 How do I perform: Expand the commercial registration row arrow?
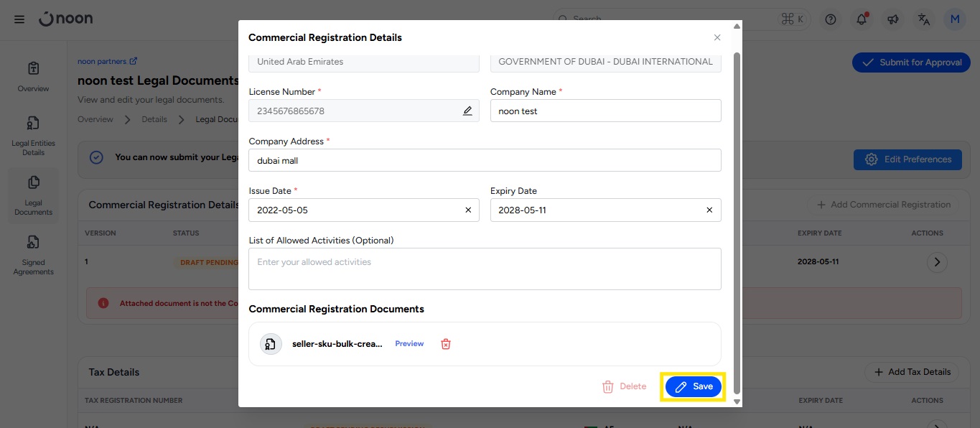click(x=936, y=262)
